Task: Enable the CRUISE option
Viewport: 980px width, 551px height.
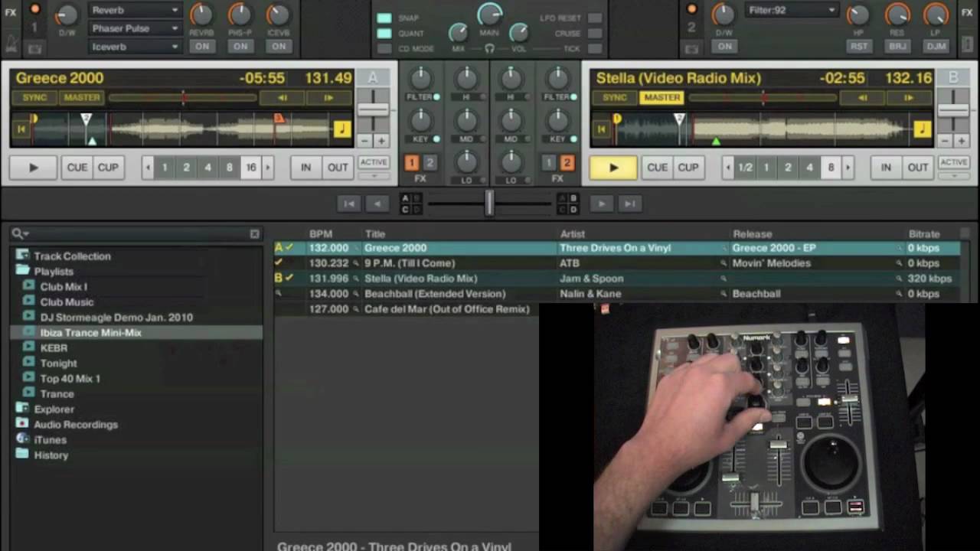Action: point(594,33)
